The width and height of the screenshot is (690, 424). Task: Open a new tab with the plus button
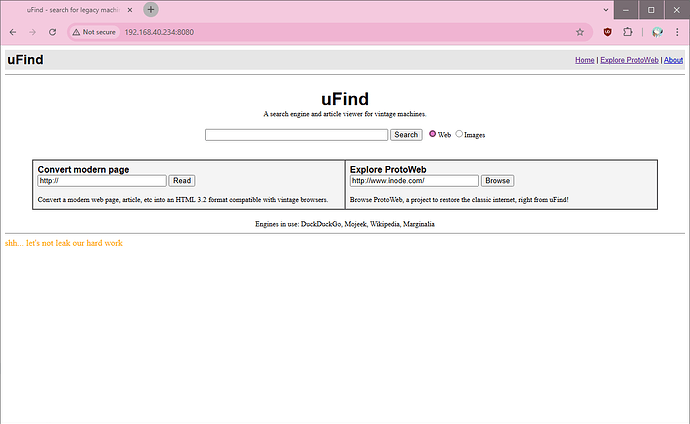(150, 9)
